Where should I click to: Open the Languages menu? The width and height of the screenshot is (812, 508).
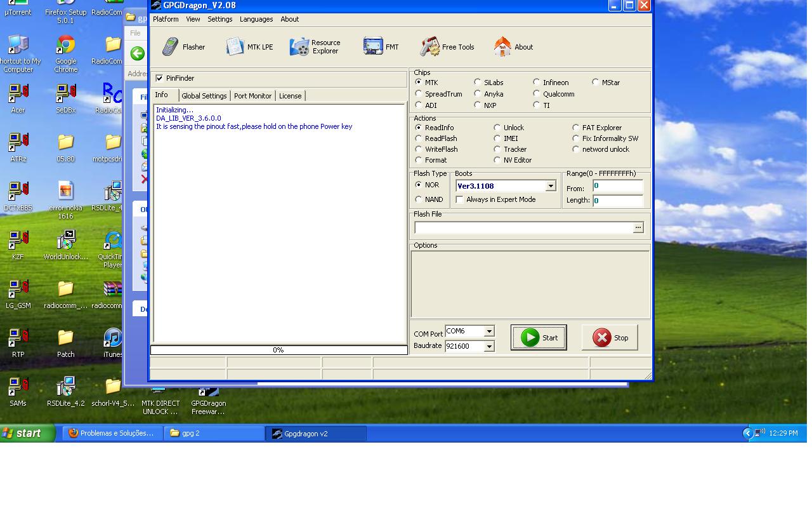[256, 19]
